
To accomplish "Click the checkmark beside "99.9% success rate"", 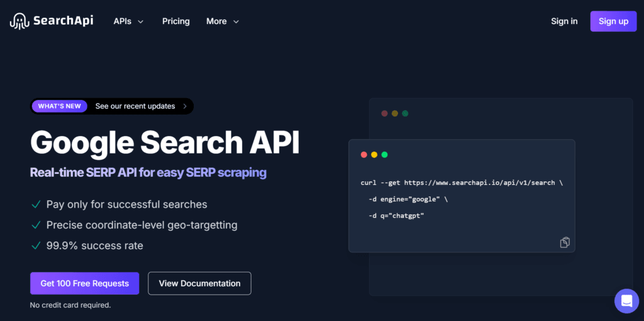I will (x=36, y=245).
